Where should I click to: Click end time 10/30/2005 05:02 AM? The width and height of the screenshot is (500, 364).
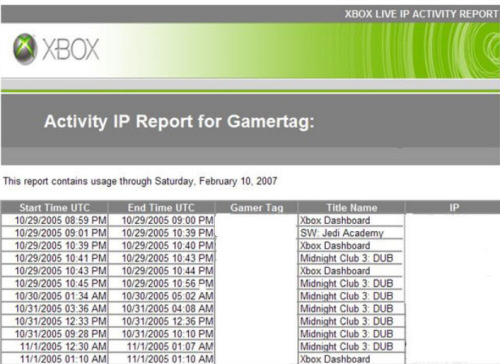tap(162, 296)
